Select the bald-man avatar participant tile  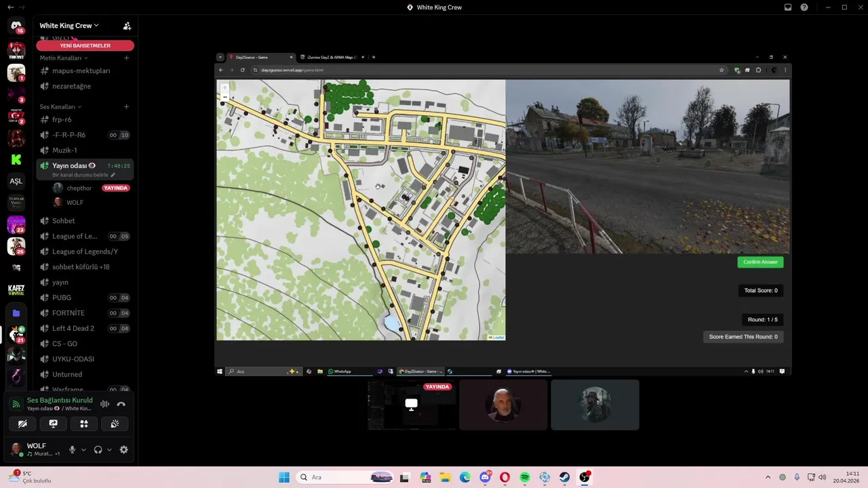coord(503,405)
